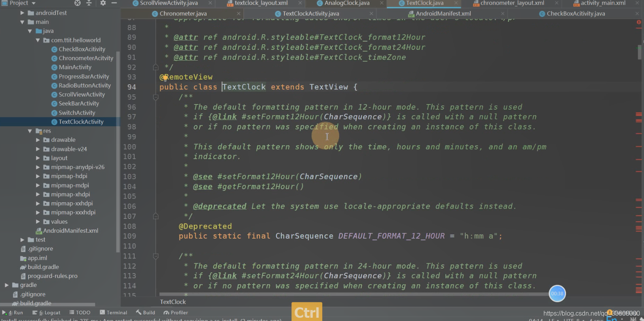Select app.iml file
Screen dimensions: 644x321
[37, 258]
